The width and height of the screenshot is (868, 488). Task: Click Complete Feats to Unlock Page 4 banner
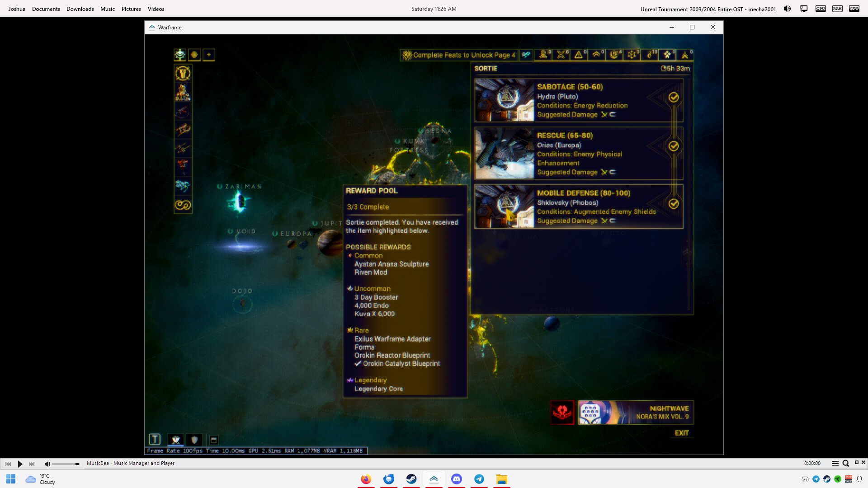point(459,55)
